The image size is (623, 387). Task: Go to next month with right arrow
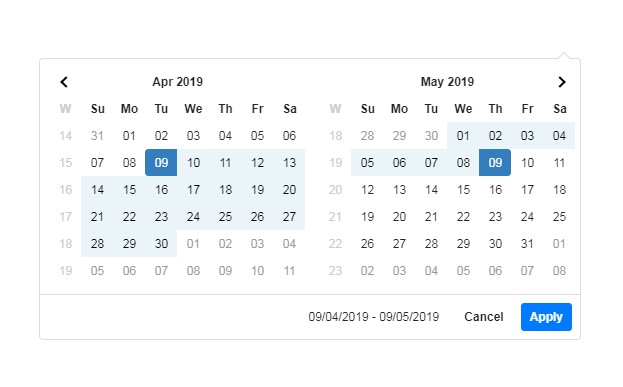coord(561,82)
